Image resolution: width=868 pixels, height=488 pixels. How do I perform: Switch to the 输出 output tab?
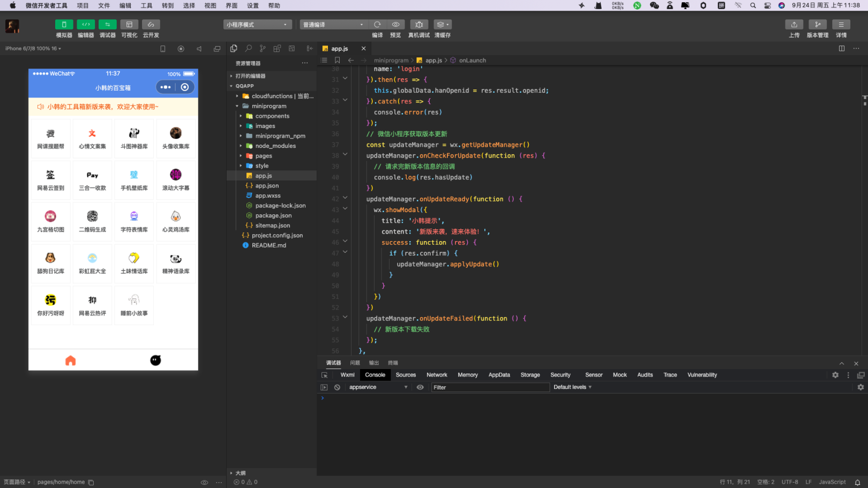374,363
